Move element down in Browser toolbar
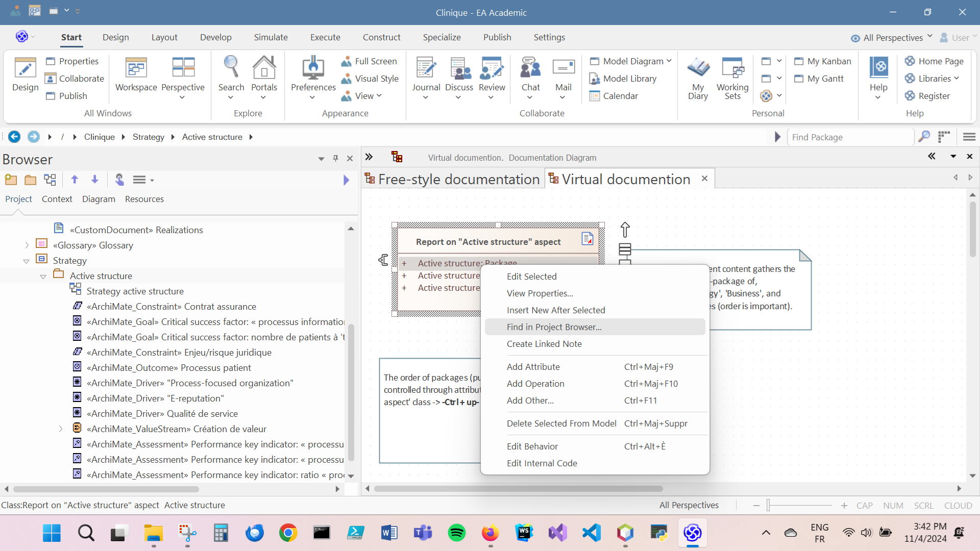This screenshot has height=551, width=980. [x=94, y=180]
